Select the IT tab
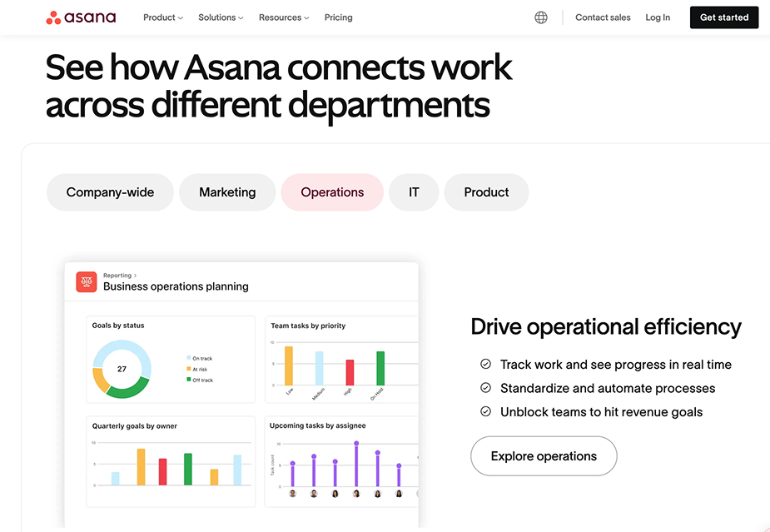The image size is (770, 532). point(414,192)
